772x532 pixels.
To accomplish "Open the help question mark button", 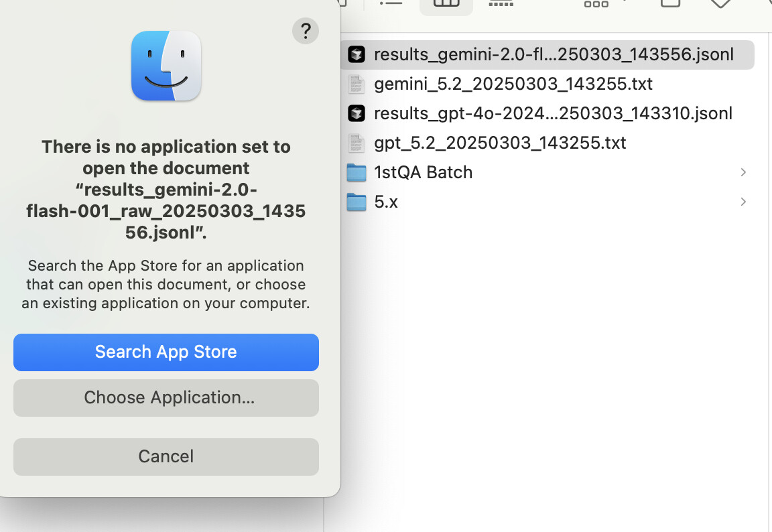I will click(x=306, y=31).
